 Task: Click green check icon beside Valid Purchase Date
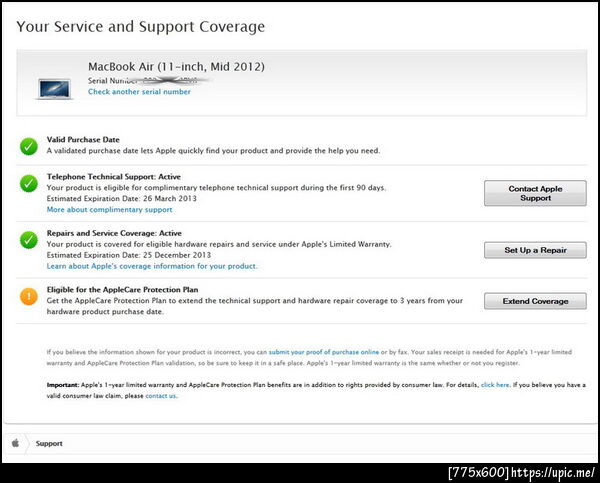coord(29,147)
